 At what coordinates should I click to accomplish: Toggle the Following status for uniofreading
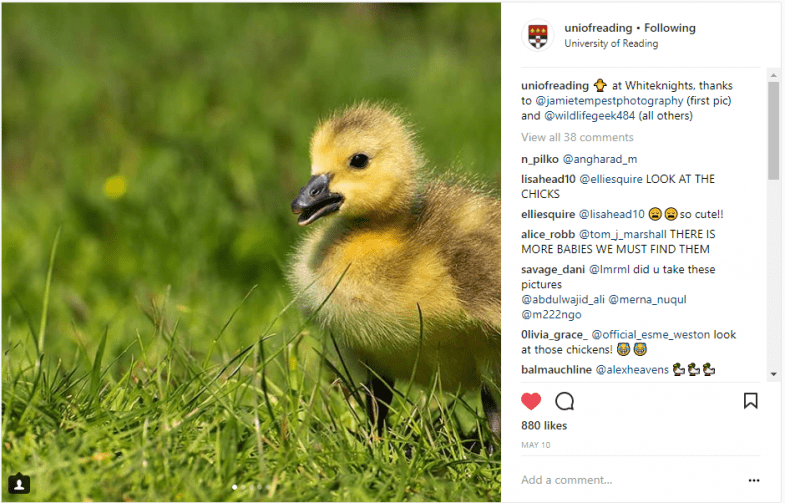(670, 28)
